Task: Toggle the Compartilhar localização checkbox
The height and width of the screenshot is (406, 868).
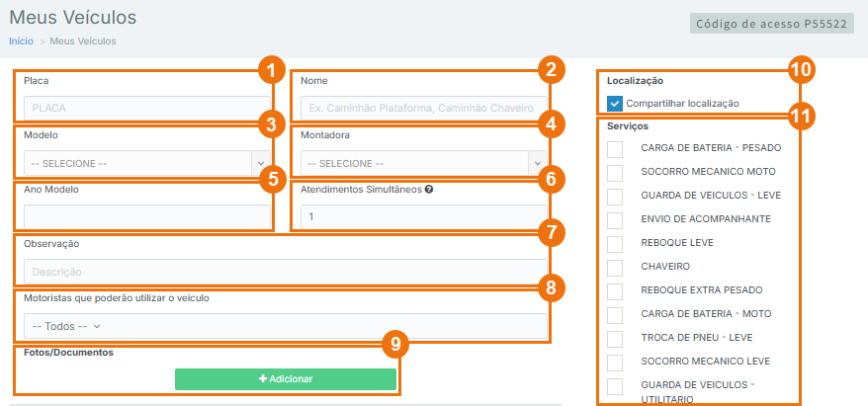Action: tap(615, 104)
